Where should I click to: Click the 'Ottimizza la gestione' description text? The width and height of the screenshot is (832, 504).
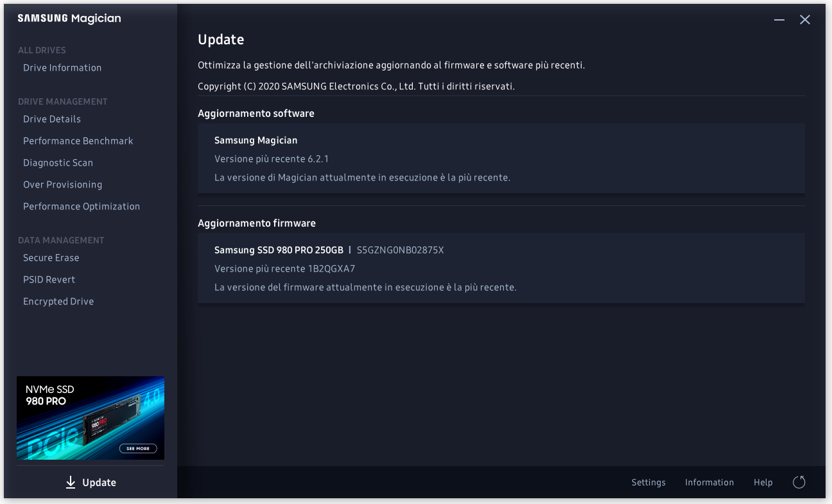pos(391,65)
